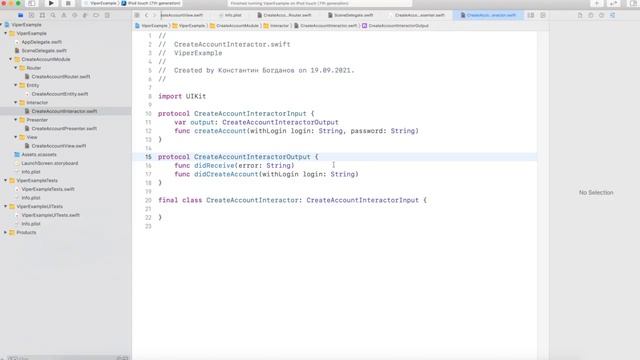Click the 'import UIKit' line
Image resolution: width=640 pixels, height=360 pixels.
point(182,96)
